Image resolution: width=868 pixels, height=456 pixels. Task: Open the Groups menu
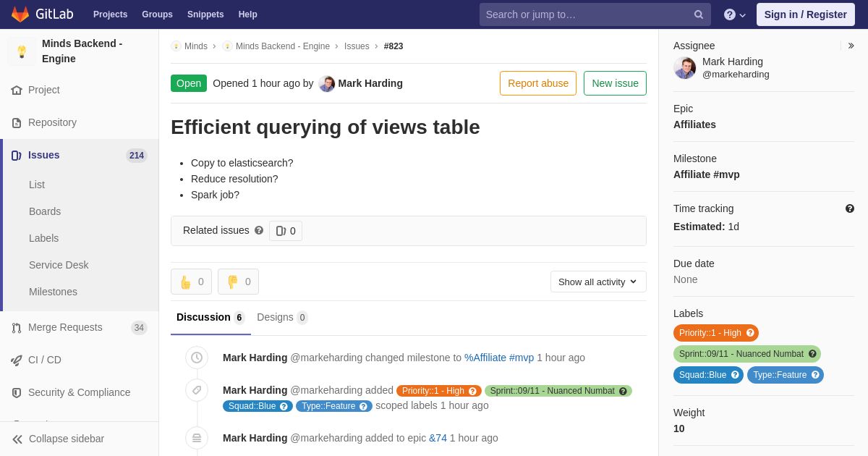[157, 14]
